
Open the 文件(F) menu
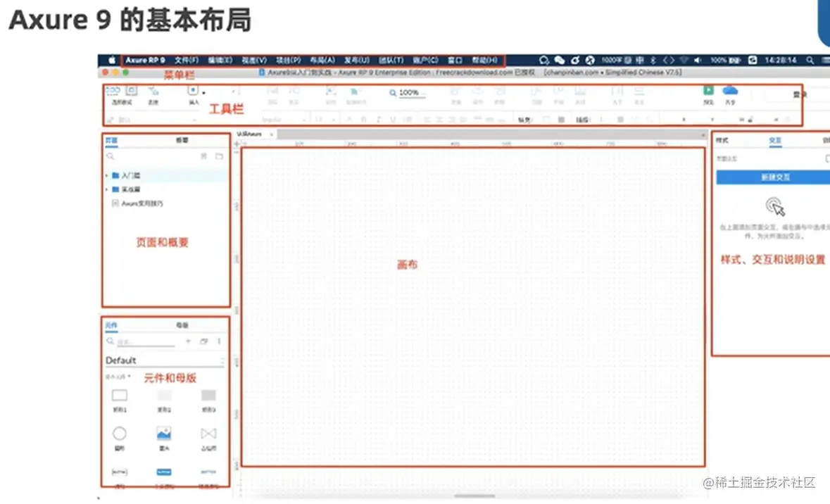pyautogui.click(x=187, y=61)
